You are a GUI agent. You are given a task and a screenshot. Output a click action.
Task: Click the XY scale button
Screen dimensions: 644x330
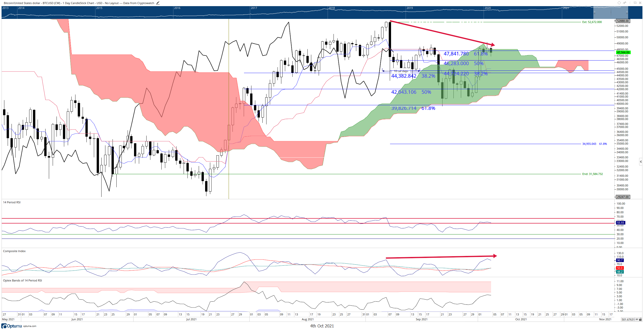(637, 319)
